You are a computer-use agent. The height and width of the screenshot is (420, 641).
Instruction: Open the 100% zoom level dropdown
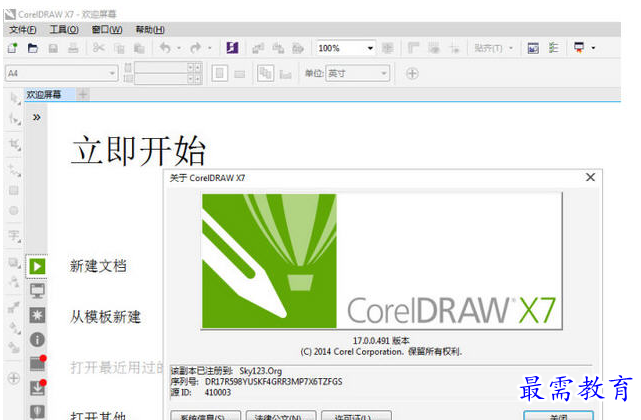[370, 48]
